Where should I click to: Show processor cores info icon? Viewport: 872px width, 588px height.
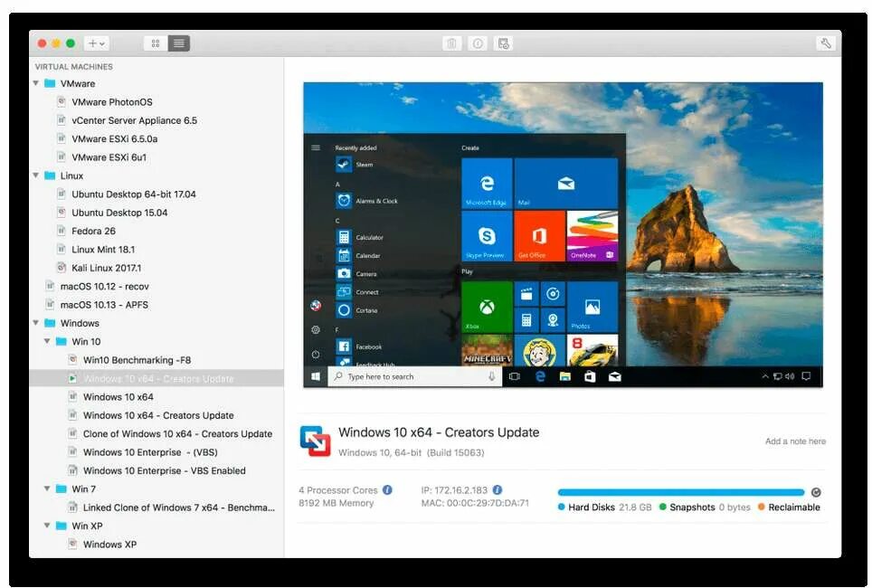tap(388, 490)
